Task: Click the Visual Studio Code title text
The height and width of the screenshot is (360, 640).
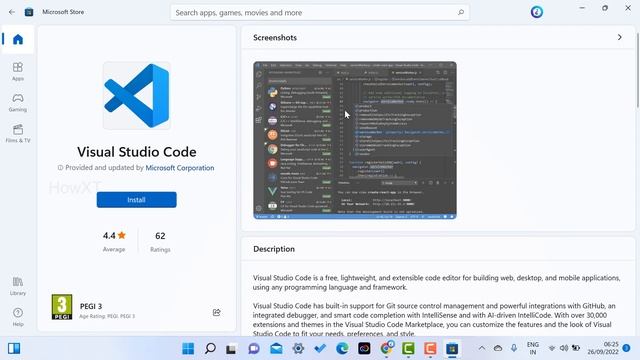Action: (x=137, y=152)
